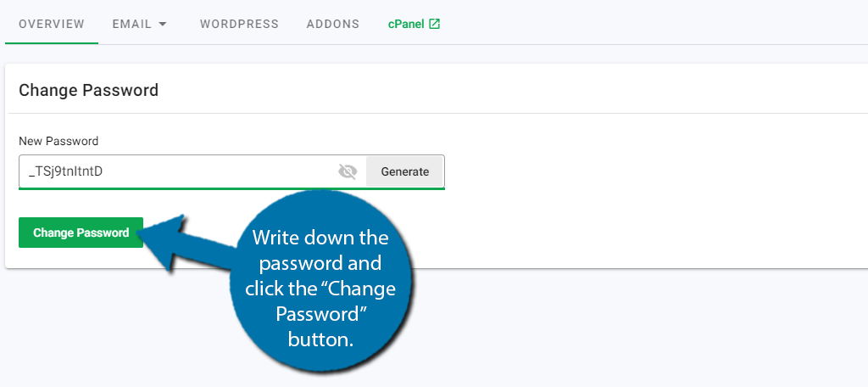Click the divider line beneath the card heading

(x=437, y=113)
